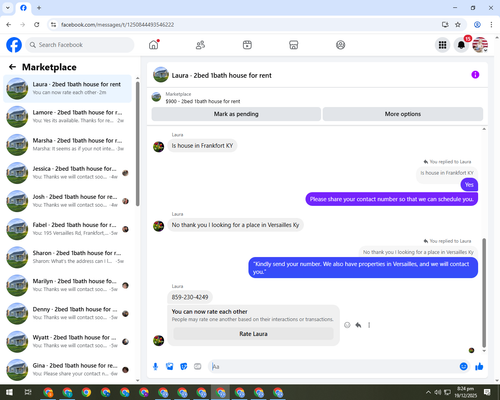Open the Facebook logo home link
The image size is (500, 400).
pos(14,45)
